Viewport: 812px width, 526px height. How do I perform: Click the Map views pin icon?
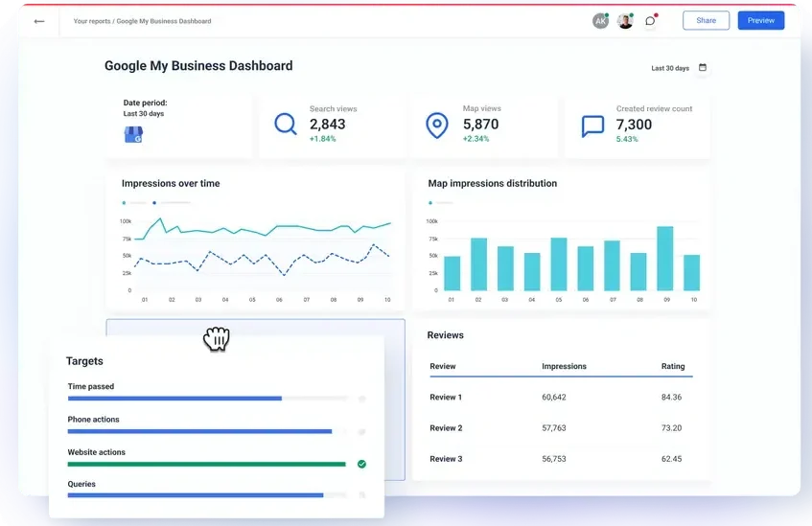coord(437,126)
